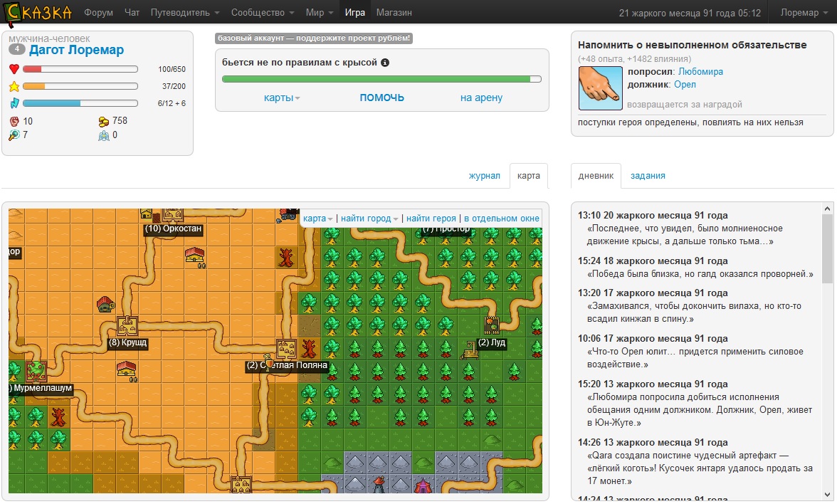This screenshot has width=837, height=504.
Task: Switch to the журнал tab
Action: click(484, 176)
